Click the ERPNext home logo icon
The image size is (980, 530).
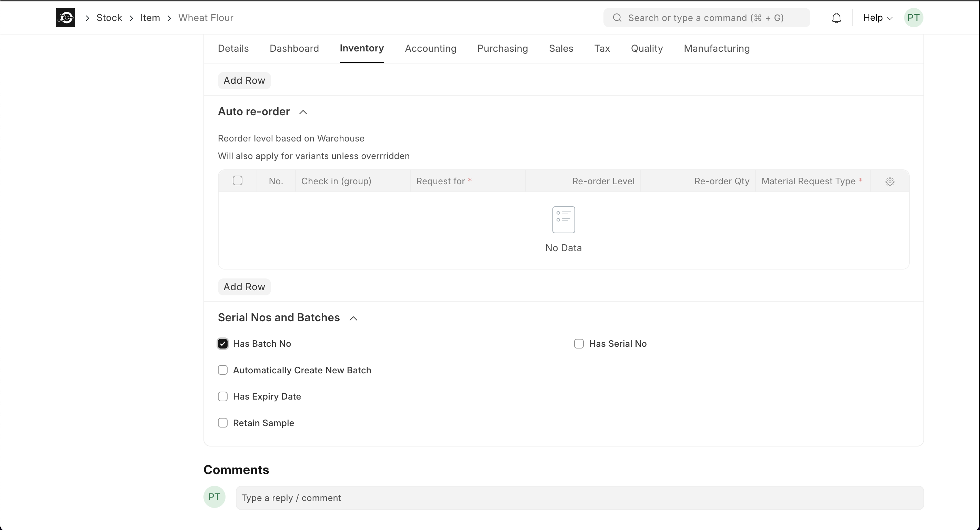(x=66, y=18)
